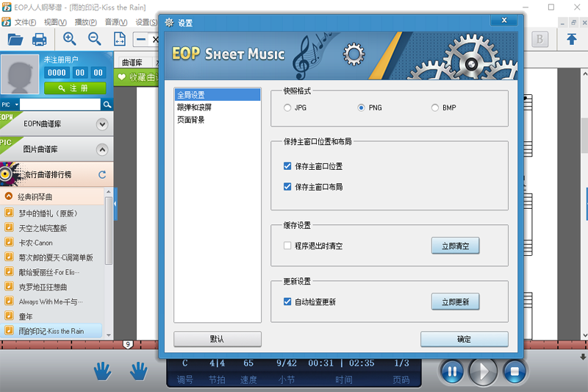Open Always With Me sheet
The width and height of the screenshot is (588, 392).
pyautogui.click(x=52, y=302)
